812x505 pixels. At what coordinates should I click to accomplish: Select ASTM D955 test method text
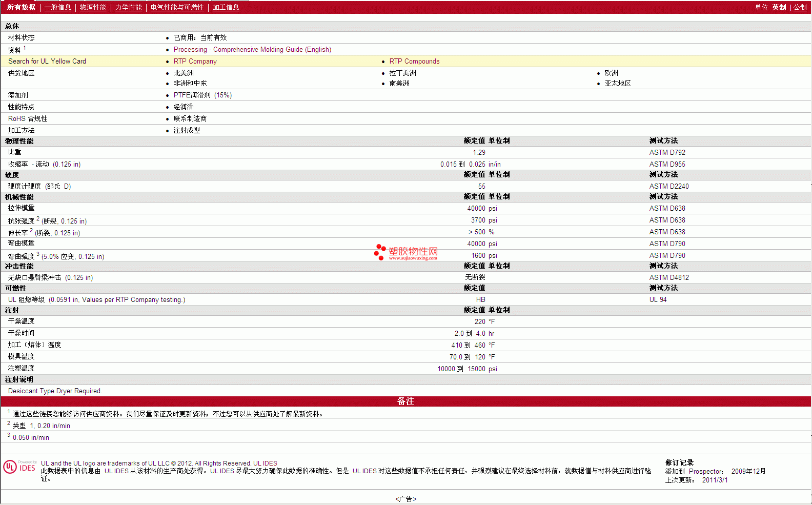(x=667, y=164)
